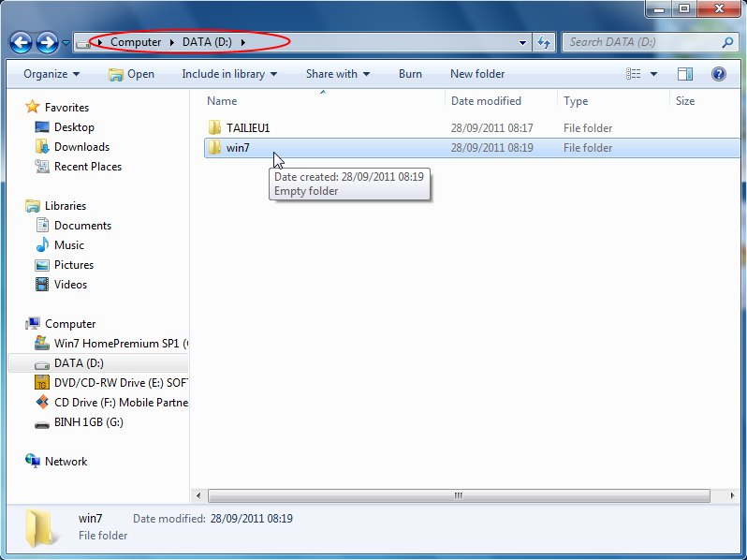Click the search magnifier icon
This screenshot has width=747, height=560.
[x=727, y=42]
